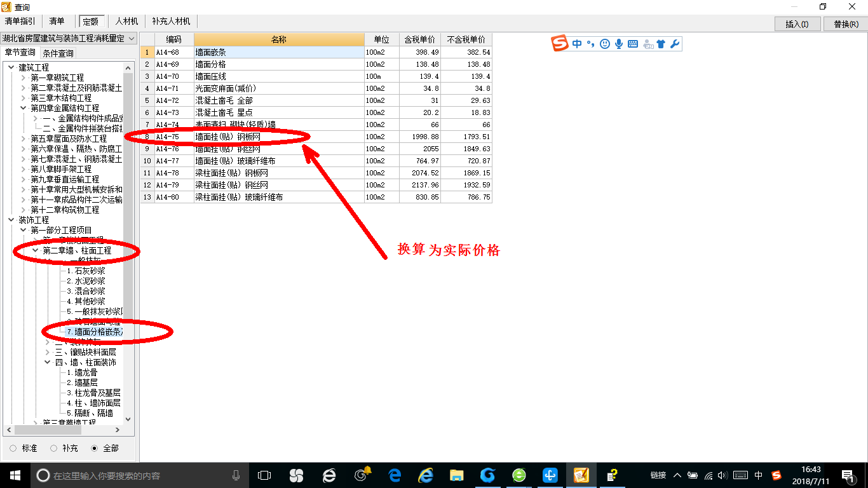Switch to the 定额 tab
Screen dimensions: 868x488
(91, 22)
